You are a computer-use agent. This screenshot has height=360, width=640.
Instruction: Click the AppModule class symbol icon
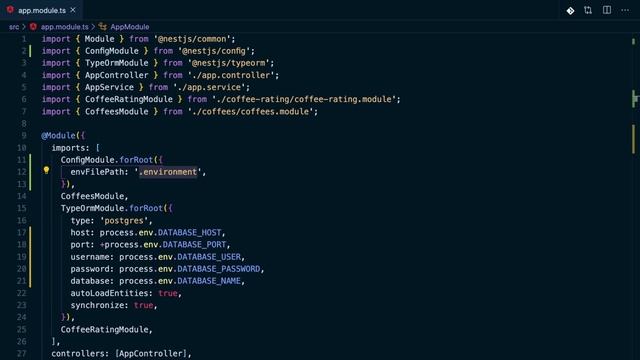[x=102, y=27]
